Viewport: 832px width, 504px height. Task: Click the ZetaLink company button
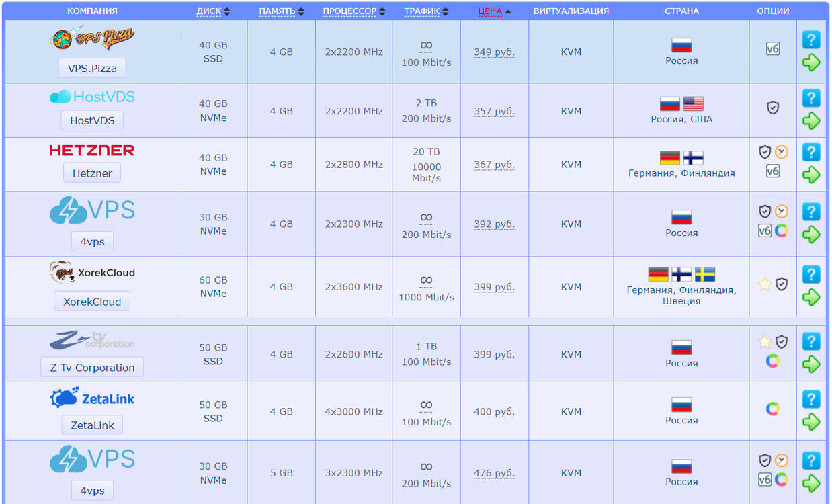[92, 425]
